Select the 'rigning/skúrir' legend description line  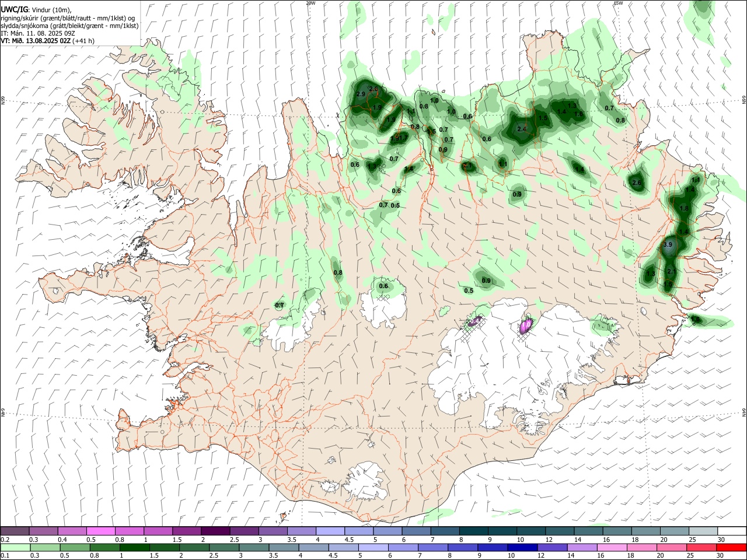[x=68, y=18]
